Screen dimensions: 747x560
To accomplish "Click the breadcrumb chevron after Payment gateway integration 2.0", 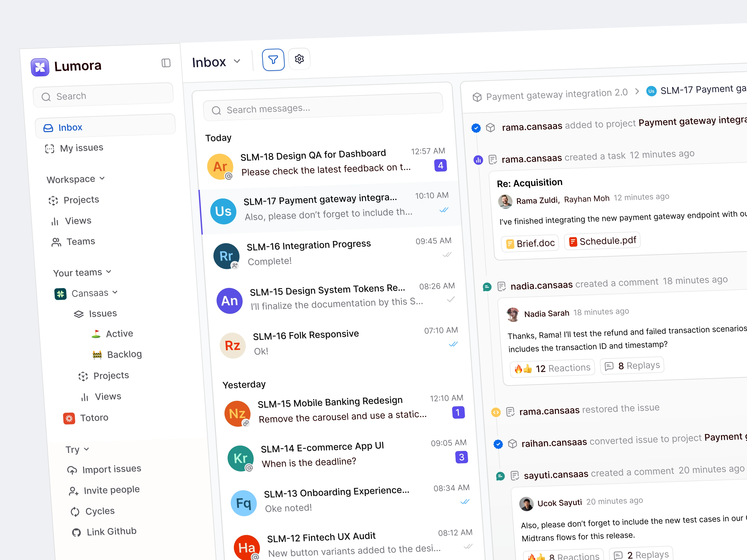I will [637, 91].
